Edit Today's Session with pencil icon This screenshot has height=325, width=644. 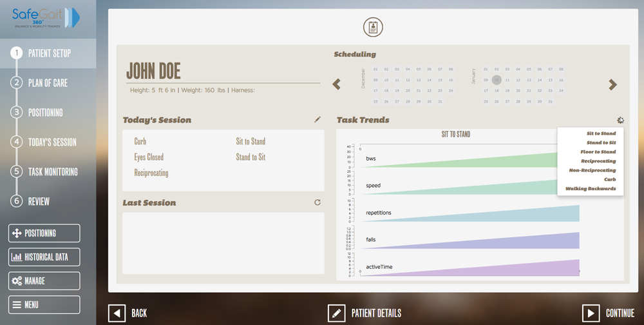click(317, 119)
